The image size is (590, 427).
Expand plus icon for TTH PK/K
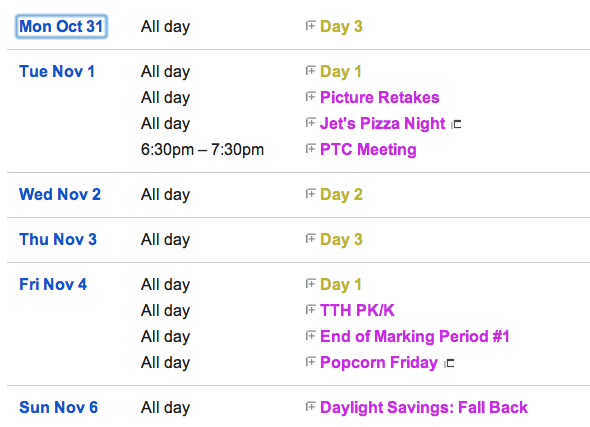[x=310, y=310]
